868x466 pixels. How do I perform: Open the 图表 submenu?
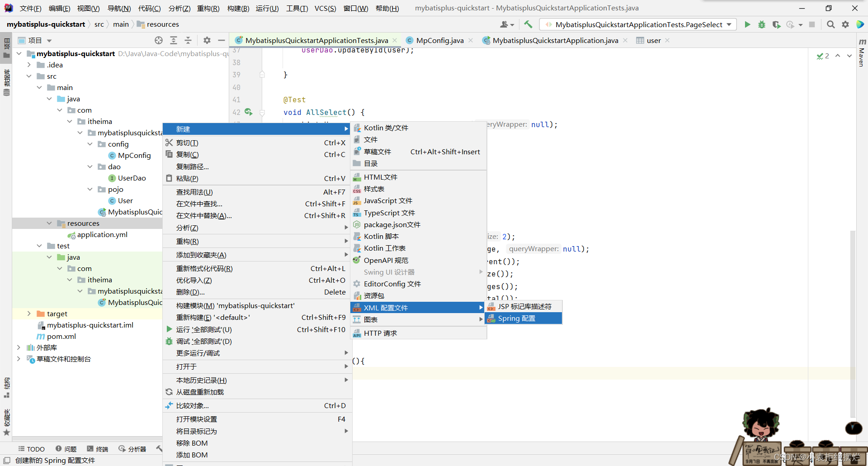419,319
